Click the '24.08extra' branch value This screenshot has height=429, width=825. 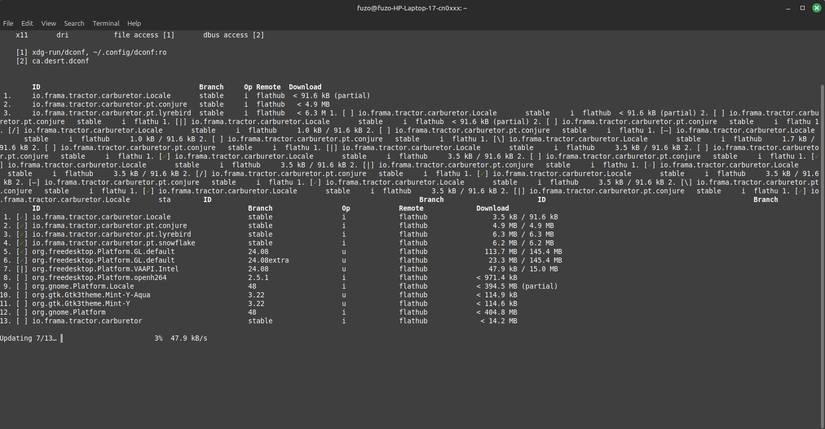click(268, 260)
